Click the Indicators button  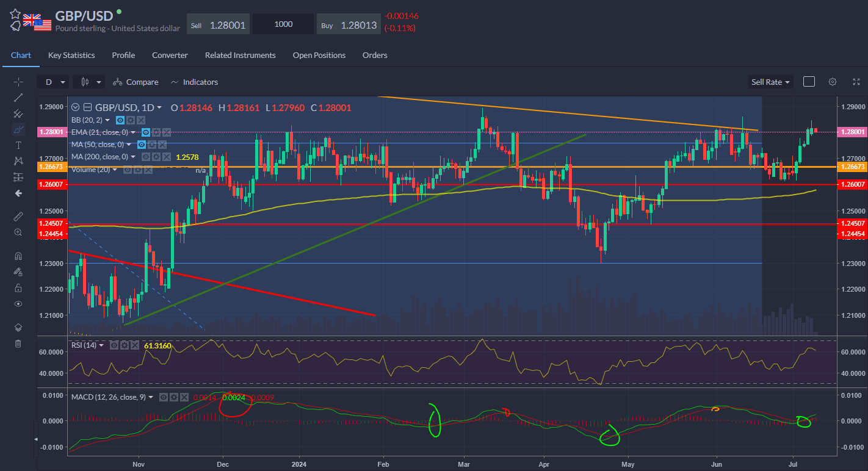[194, 82]
